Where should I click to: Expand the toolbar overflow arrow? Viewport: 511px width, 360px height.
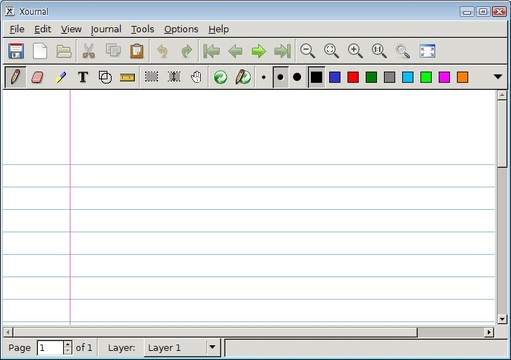[x=498, y=77]
